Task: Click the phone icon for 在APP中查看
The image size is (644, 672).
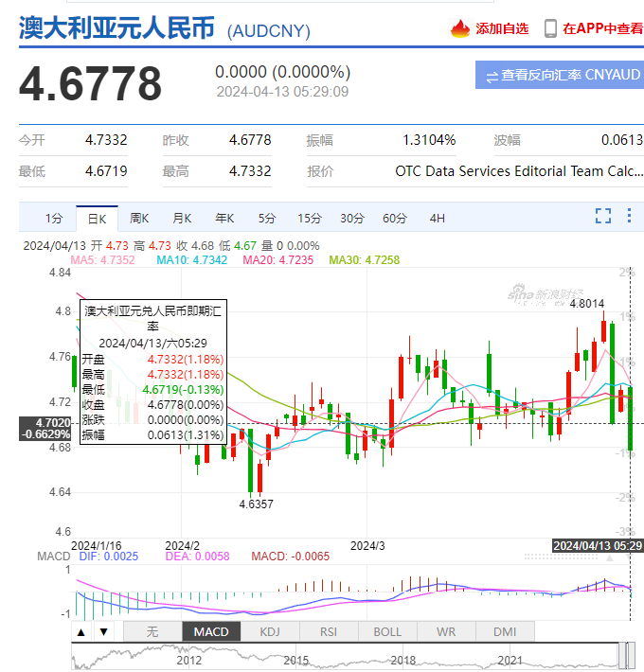Action: click(550, 28)
